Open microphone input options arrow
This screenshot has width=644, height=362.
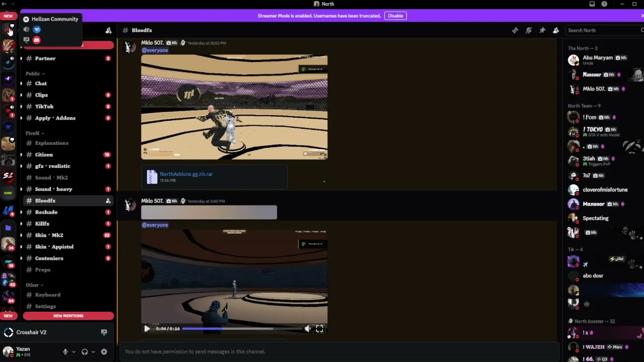tap(73, 352)
